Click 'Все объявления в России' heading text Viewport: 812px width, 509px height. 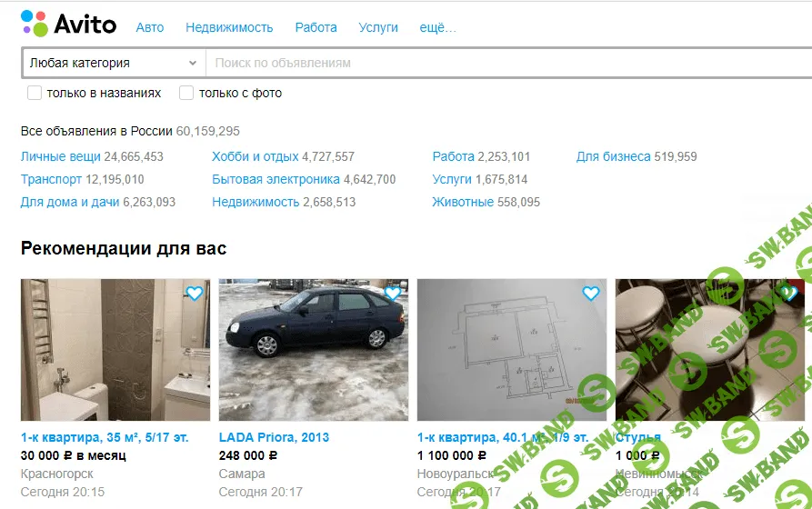click(x=96, y=131)
